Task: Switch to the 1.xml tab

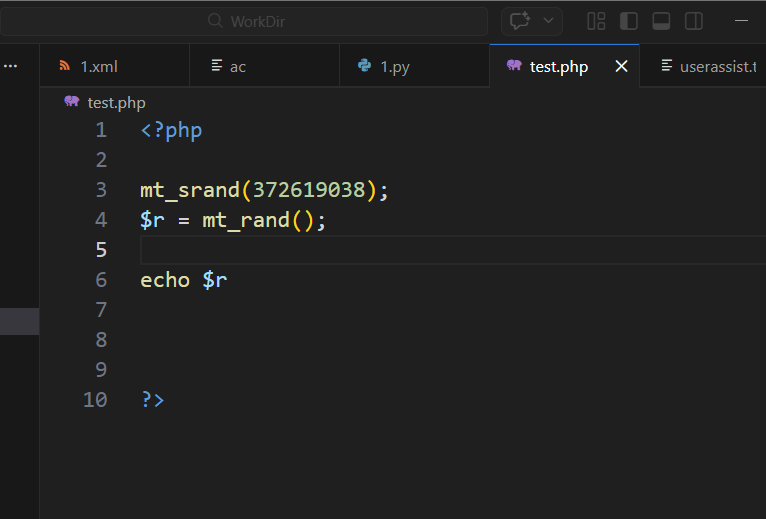Action: [99, 67]
